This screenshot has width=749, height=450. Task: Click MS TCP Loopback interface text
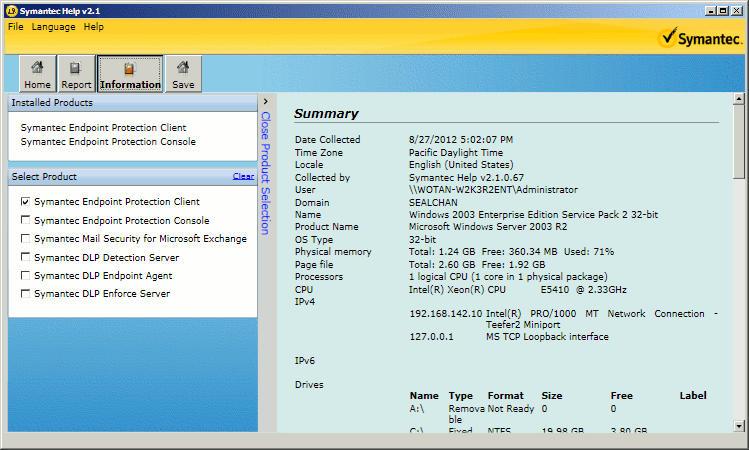547,337
